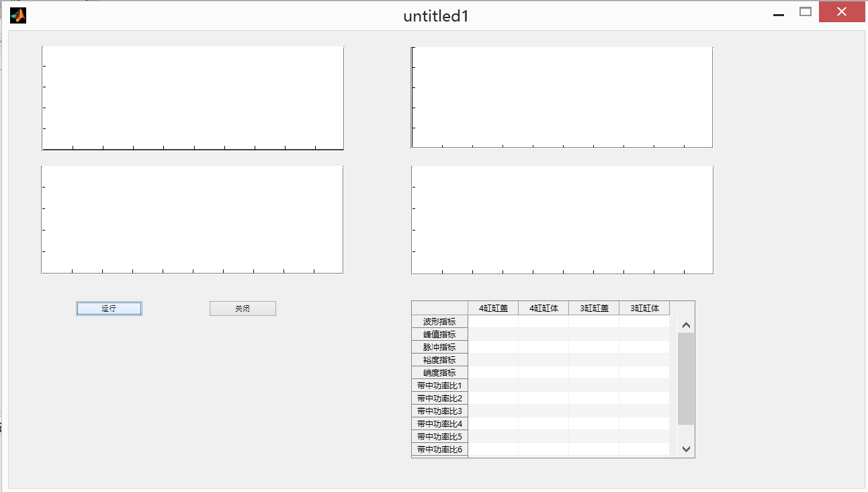The height and width of the screenshot is (492, 868).
Task: Select the 带中功率比4 row header
Action: (439, 423)
